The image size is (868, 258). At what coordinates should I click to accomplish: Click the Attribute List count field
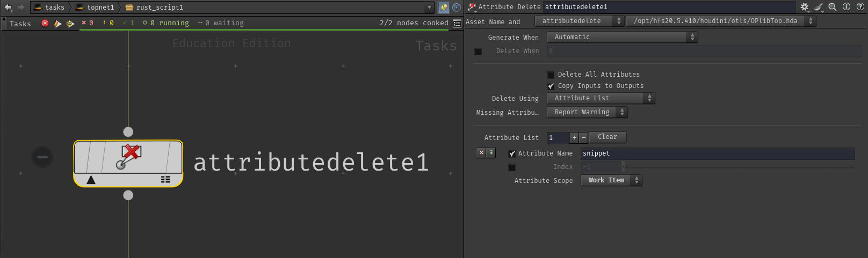(558, 138)
